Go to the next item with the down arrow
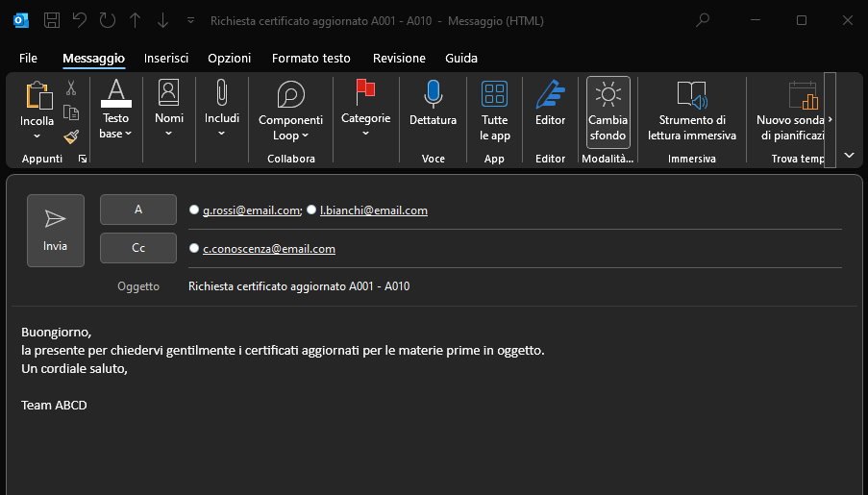Screen dimensions: 868x495 click(x=162, y=20)
